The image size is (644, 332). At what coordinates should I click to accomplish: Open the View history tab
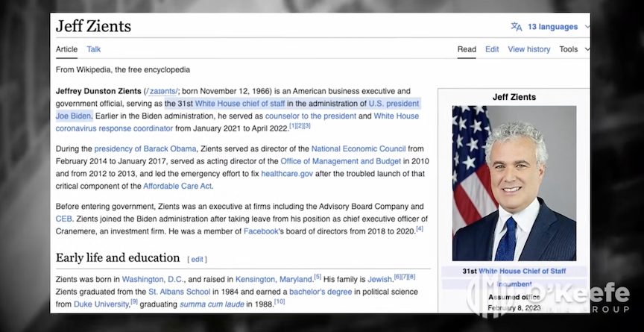[x=529, y=49]
